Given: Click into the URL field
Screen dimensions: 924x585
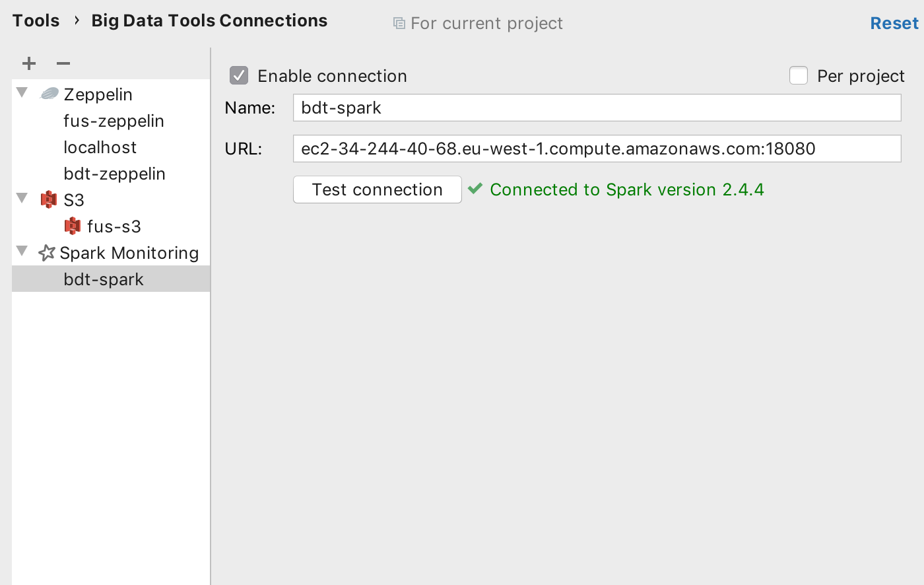Looking at the screenshot, I should pos(597,149).
